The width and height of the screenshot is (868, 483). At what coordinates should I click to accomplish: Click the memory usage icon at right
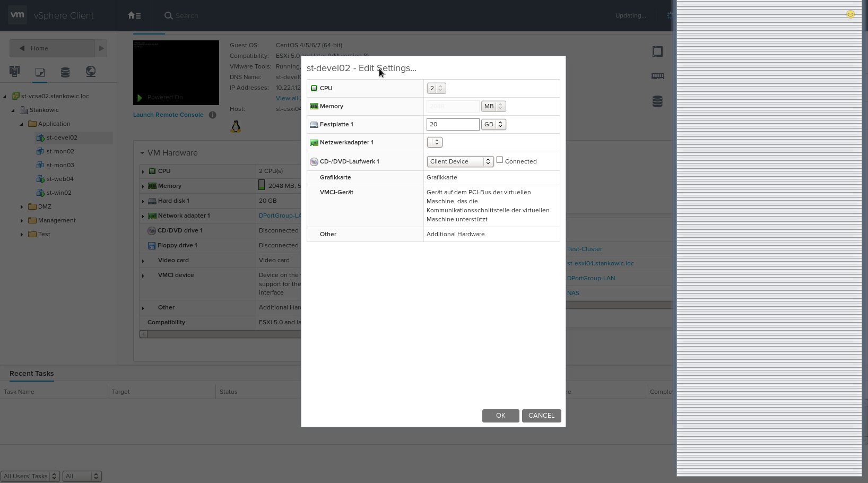[x=657, y=76]
